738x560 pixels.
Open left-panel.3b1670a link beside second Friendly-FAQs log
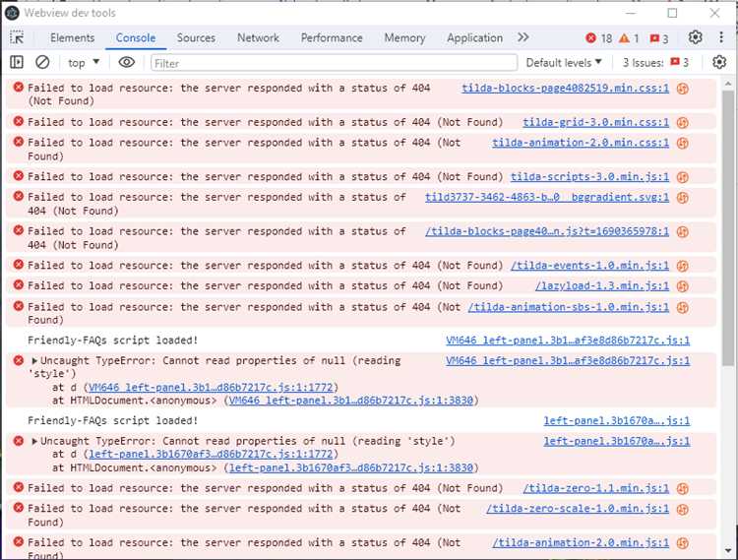[x=617, y=421]
